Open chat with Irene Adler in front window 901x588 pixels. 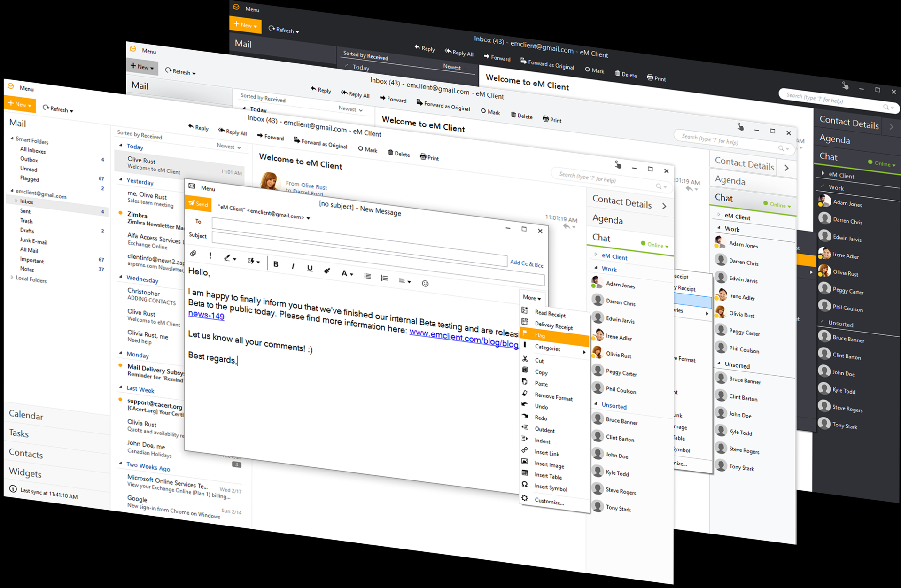(x=619, y=337)
